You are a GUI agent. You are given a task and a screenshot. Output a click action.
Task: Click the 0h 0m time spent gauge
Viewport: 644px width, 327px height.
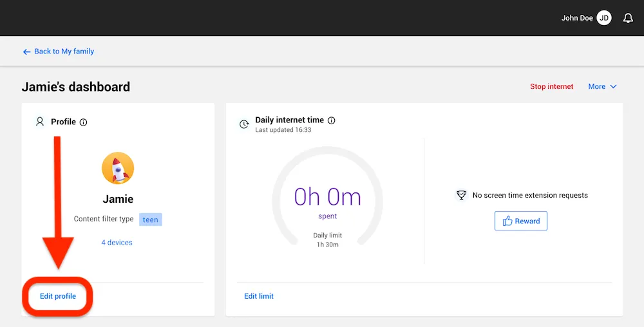pos(327,197)
